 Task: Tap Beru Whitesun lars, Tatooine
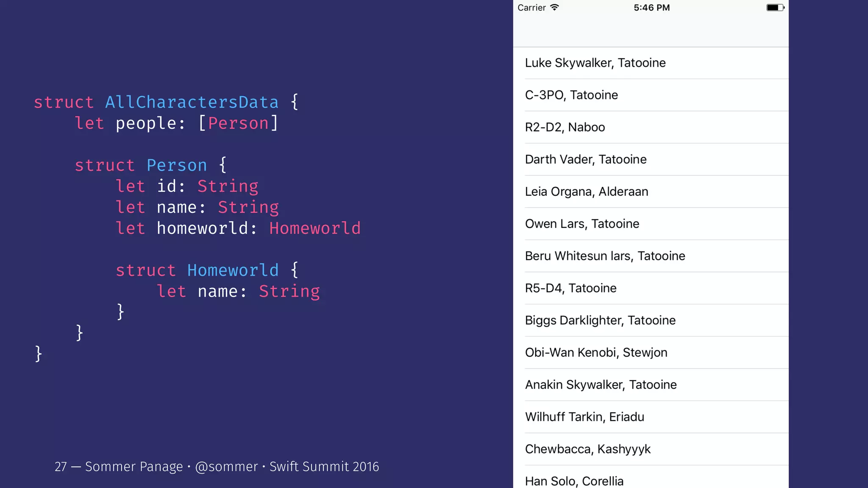[651, 256]
